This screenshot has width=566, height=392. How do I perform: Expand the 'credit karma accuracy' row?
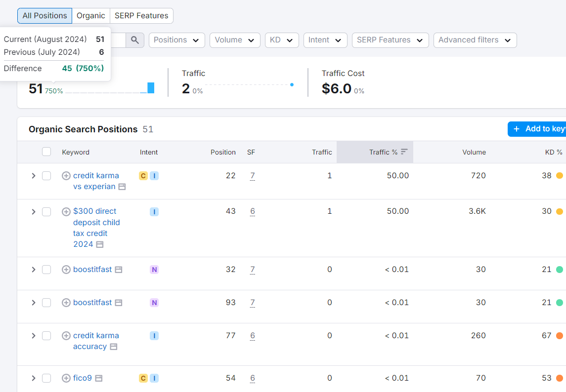(34, 336)
